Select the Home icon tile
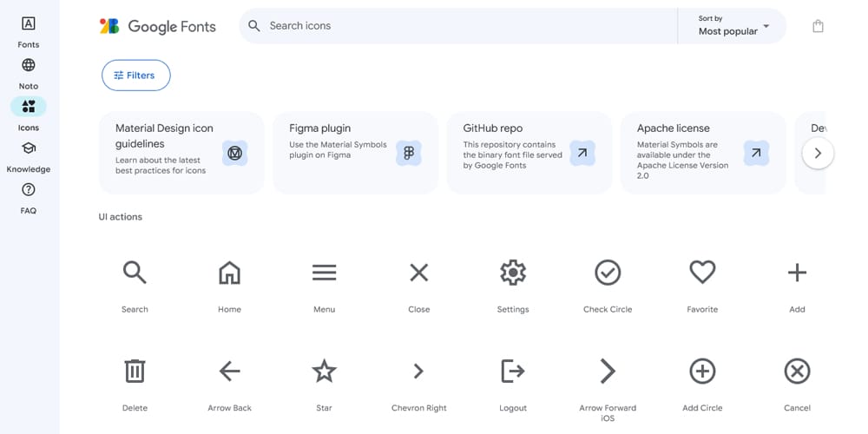The width and height of the screenshot is (868, 434). pyautogui.click(x=229, y=273)
